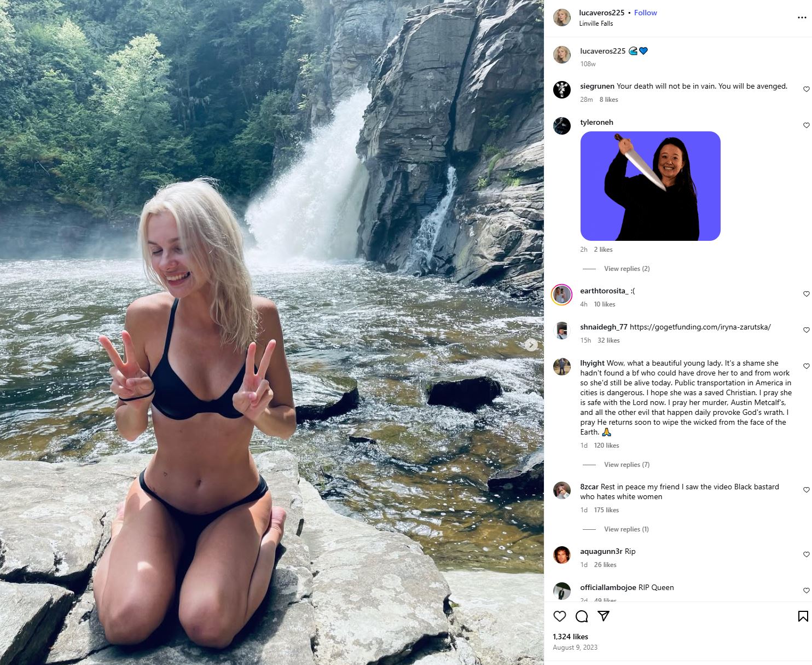View the 1,324 likes list
The image size is (812, 665).
tap(570, 637)
